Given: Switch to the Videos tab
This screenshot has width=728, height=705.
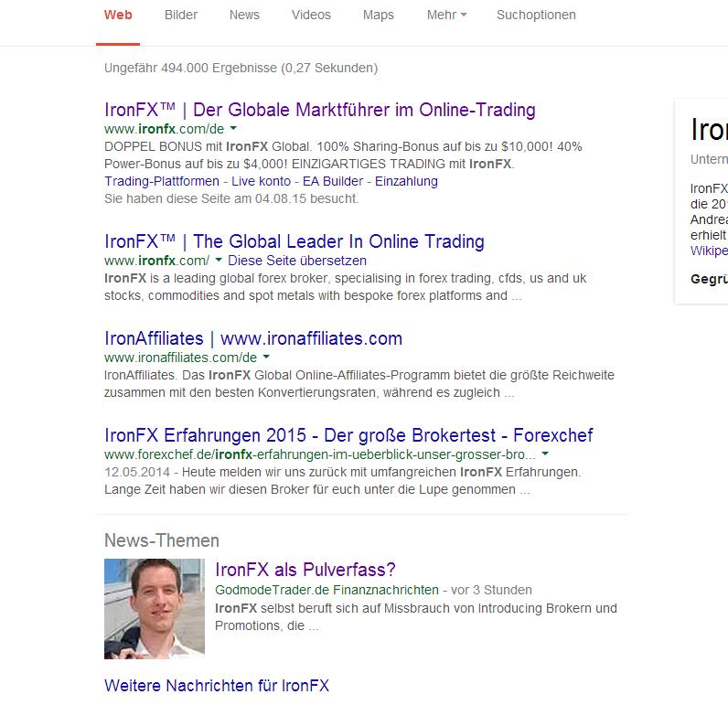Looking at the screenshot, I should click(311, 15).
